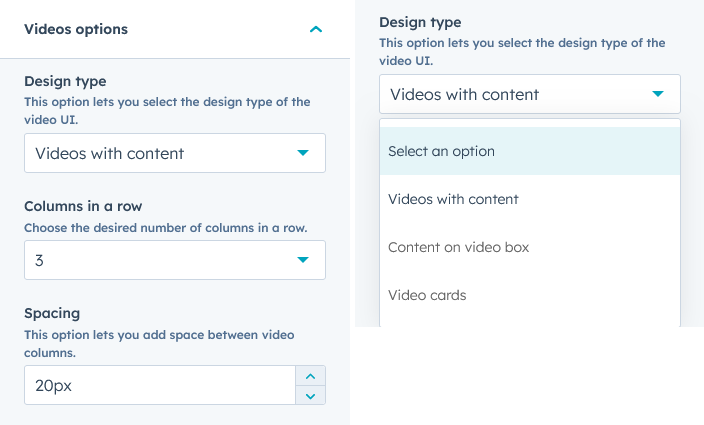704x425 pixels.
Task: Click the 'Columns in a row' label
Action: point(83,206)
